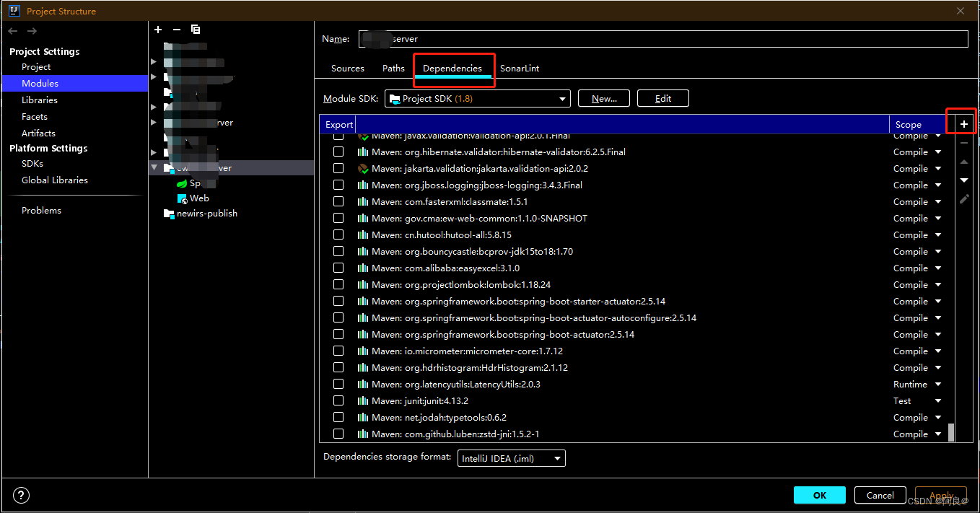Click the newirs-publish module folder icon

[170, 214]
